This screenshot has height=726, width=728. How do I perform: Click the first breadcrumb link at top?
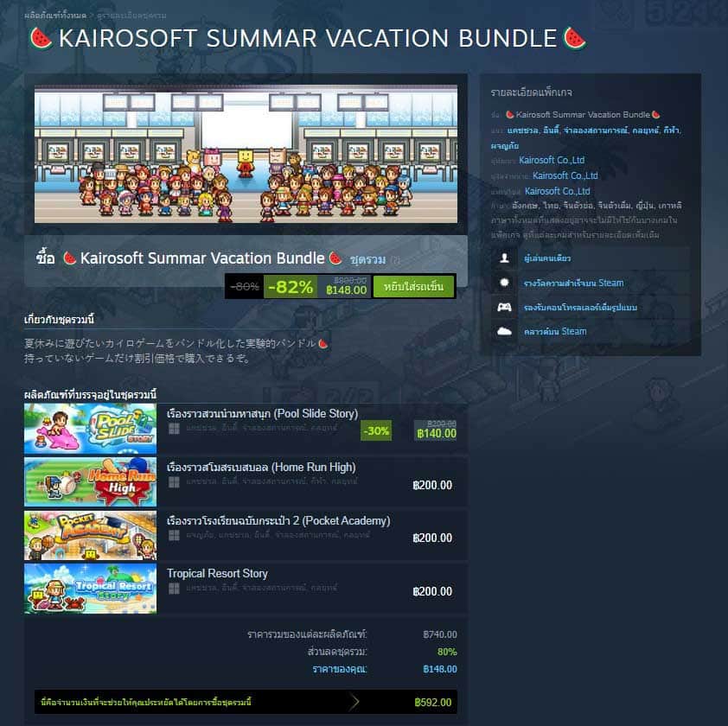55,16
